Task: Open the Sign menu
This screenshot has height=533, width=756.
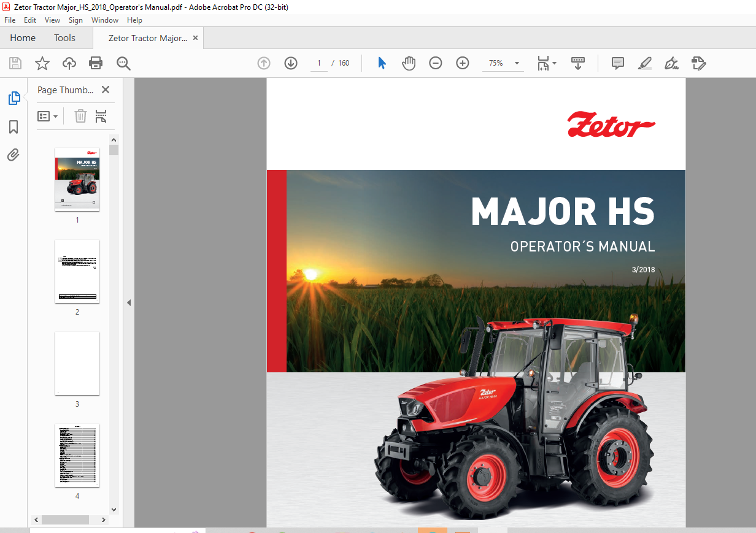Action: [x=75, y=20]
